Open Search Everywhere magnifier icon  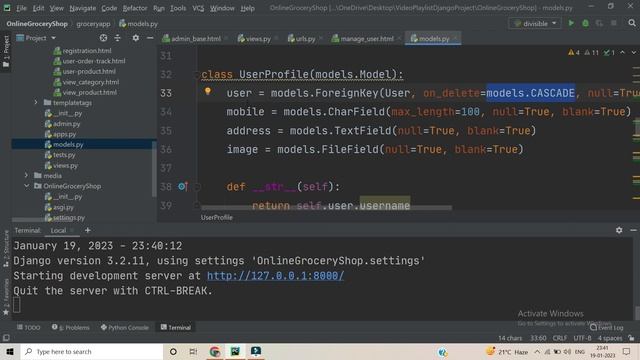click(x=632, y=23)
